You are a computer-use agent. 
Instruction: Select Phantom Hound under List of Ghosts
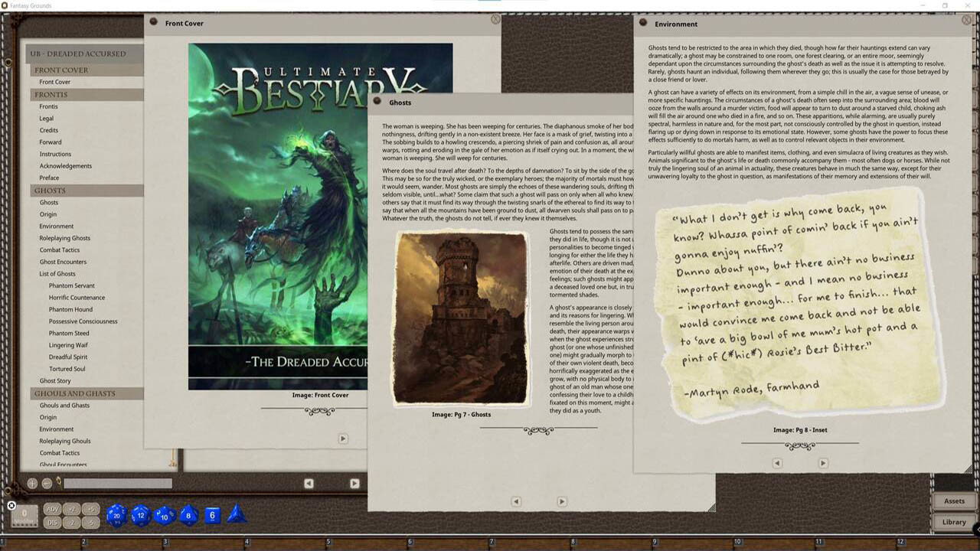point(70,309)
